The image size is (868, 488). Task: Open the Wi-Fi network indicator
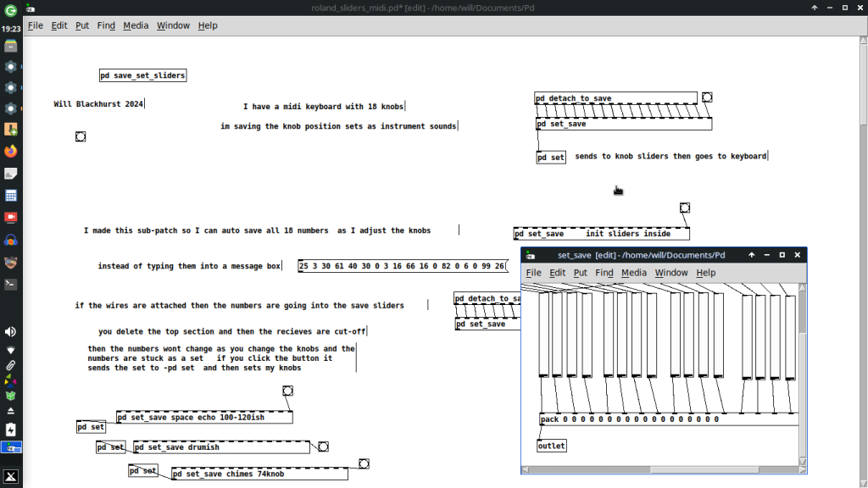(x=10, y=350)
